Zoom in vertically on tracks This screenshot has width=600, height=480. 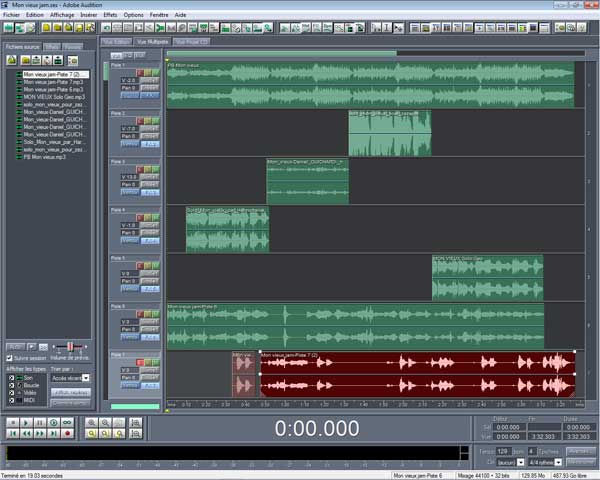coord(135,423)
